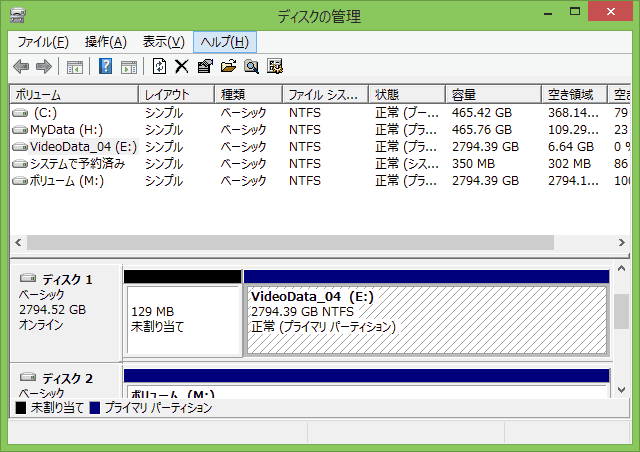Open the ヘルプ(H) menu
Screen dimensions: 640x452
pos(225,42)
